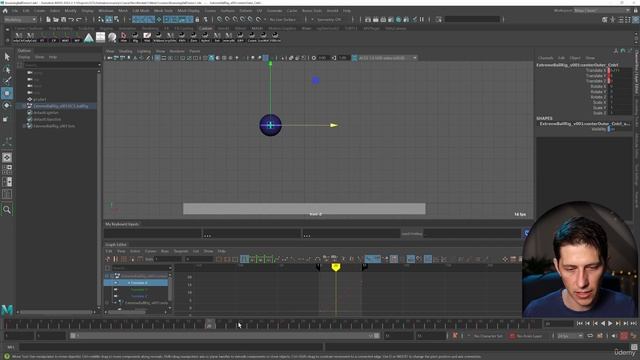Click the yellow current-time marker in Graph Editor

pos(336,267)
